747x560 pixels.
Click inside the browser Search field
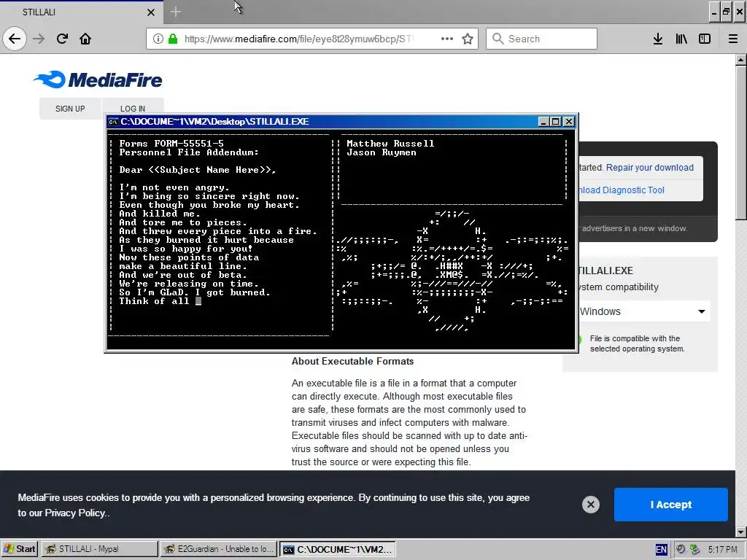pos(542,39)
